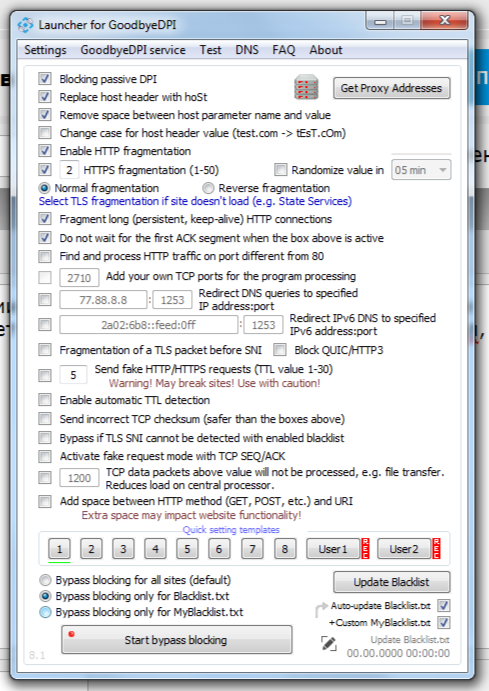The width and height of the screenshot is (489, 691).
Task: Click Start bypass blocking button
Action: [176, 639]
